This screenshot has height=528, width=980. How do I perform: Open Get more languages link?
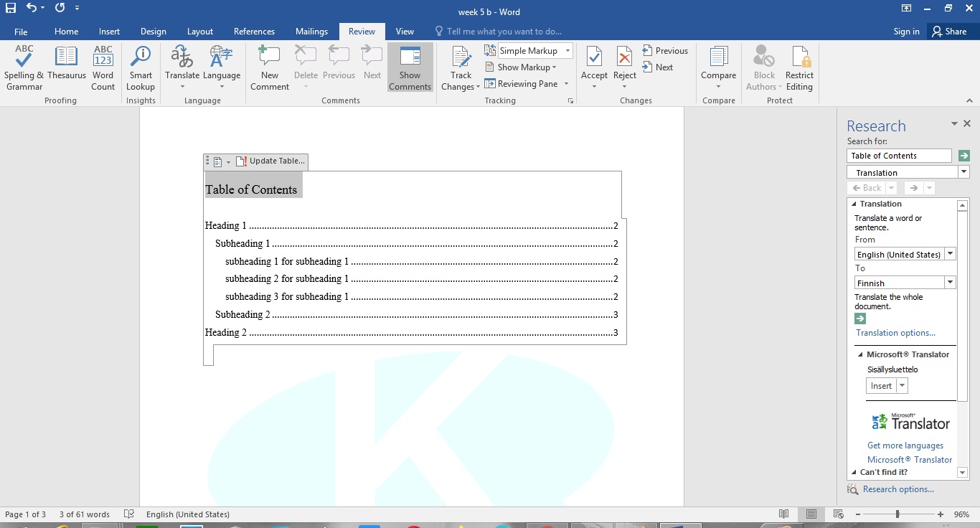coord(905,445)
